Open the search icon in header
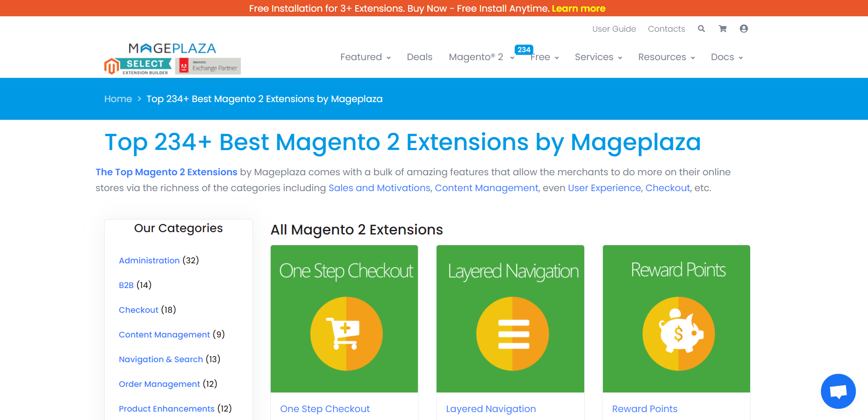This screenshot has height=420, width=868. (701, 29)
